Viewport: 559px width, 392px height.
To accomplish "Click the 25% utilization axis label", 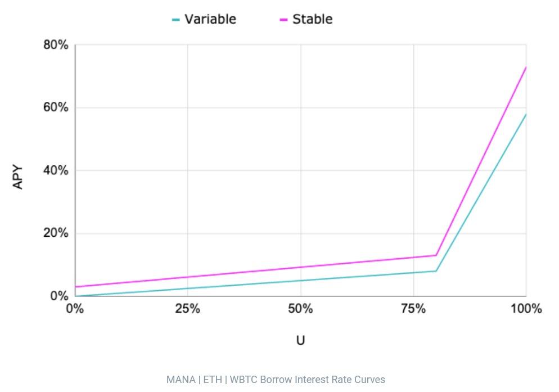I will (x=187, y=309).
